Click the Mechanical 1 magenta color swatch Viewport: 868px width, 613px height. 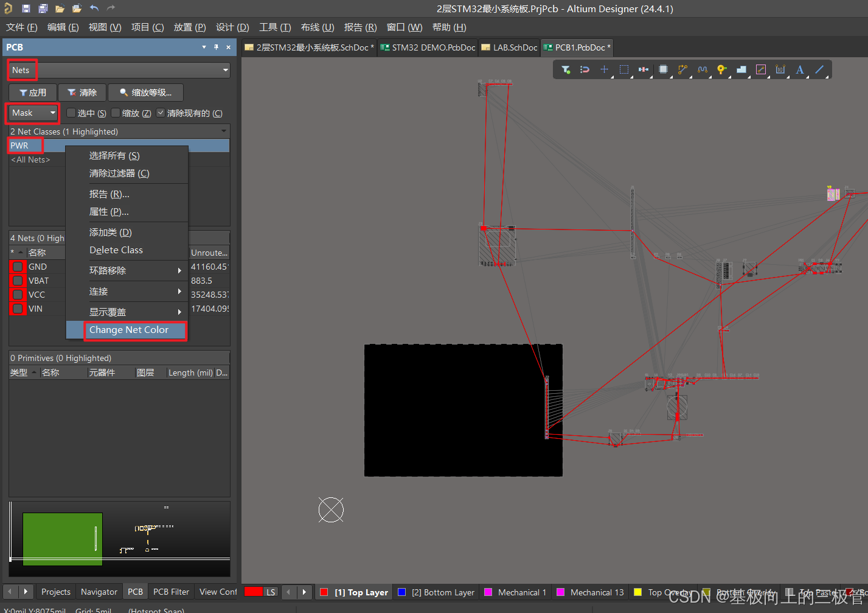[488, 592]
